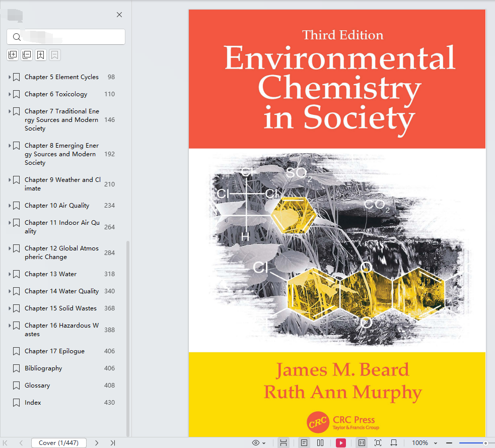Viewport: 495px width, 448px height.
Task: Open Chapter 11 Indoor Air Quality bookmark
Action: 62,227
